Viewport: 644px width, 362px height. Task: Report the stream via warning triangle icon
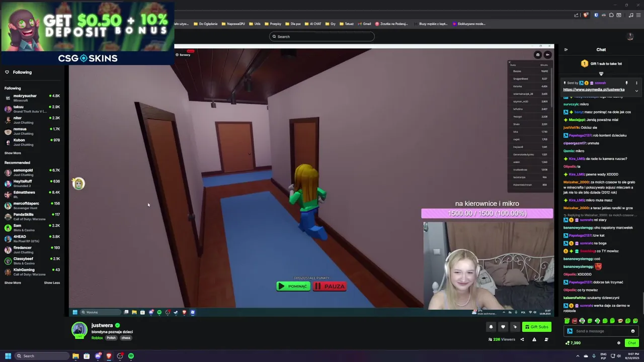coord(534,339)
